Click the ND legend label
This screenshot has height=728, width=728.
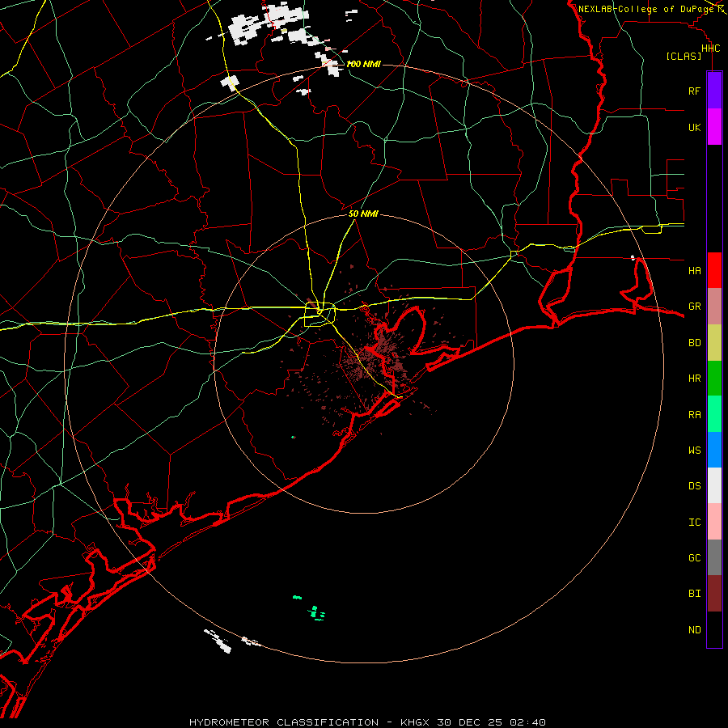click(x=694, y=630)
